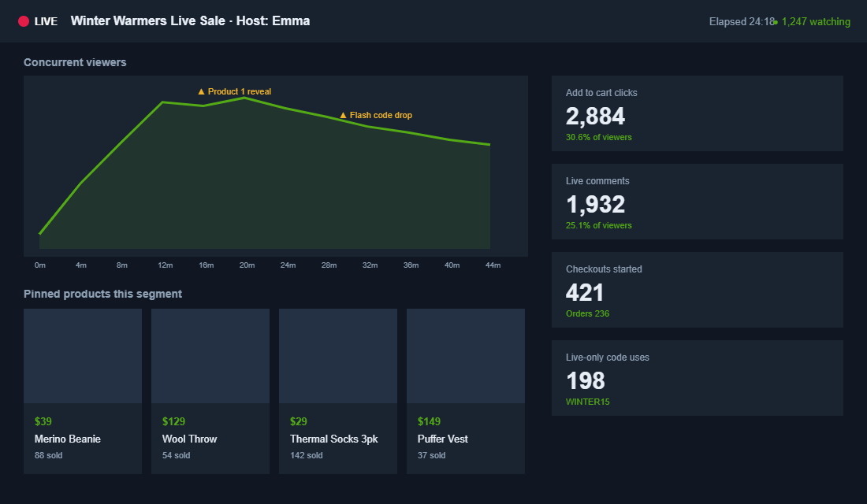Select the Puffer Vest product name
This screenshot has height=504, width=867.
point(443,439)
